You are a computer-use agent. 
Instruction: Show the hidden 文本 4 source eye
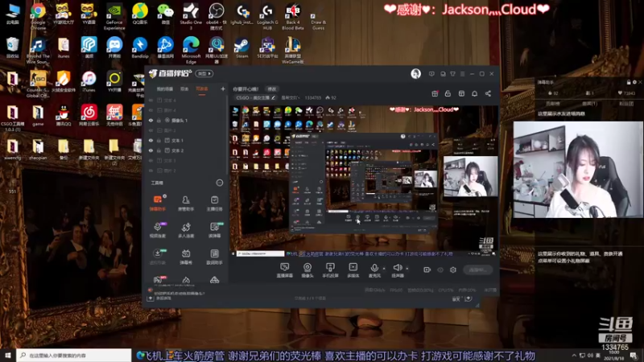point(151,100)
